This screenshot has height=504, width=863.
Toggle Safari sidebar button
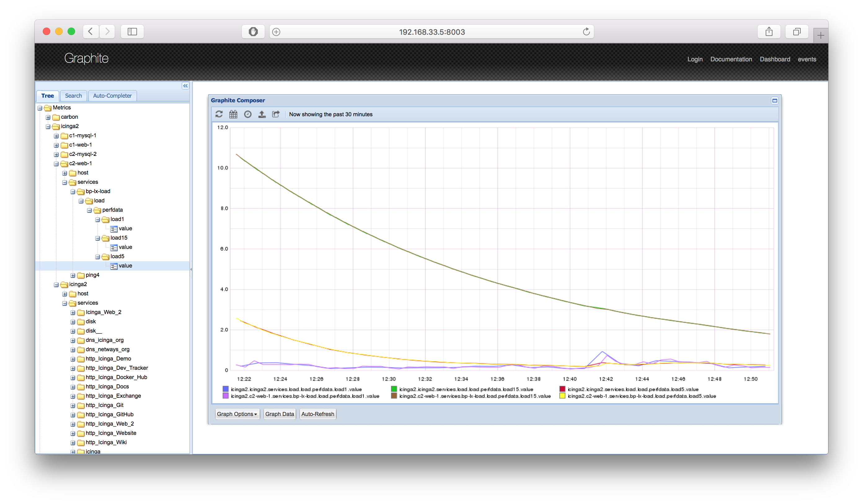click(132, 32)
